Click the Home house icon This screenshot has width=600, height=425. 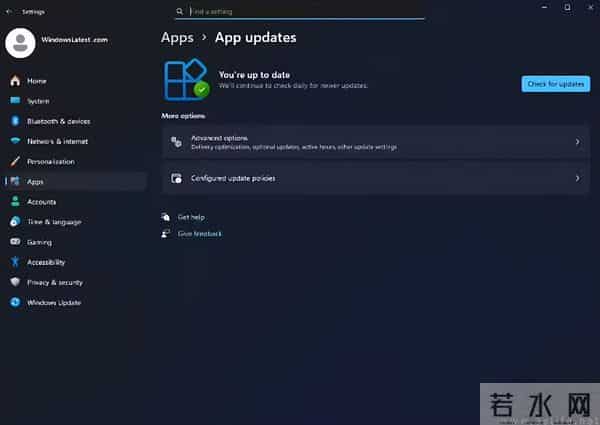[15, 81]
